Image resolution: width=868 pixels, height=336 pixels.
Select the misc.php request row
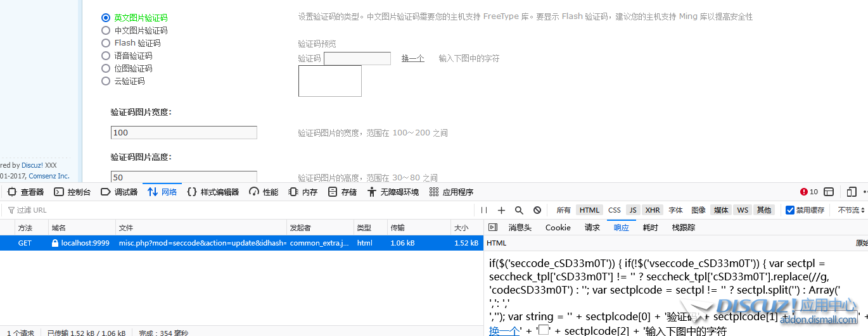click(x=203, y=243)
